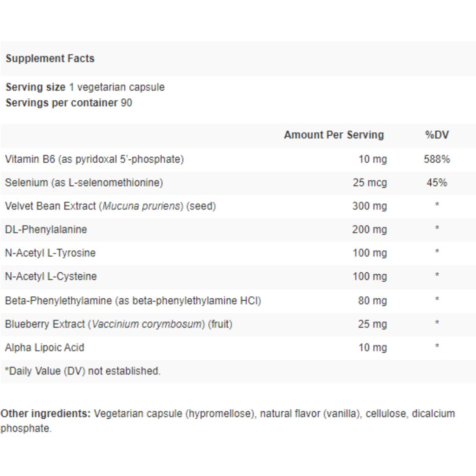This screenshot has width=476, height=476.
Task: Select the DL-Phenylalanine ingredient name
Action: pos(46,229)
